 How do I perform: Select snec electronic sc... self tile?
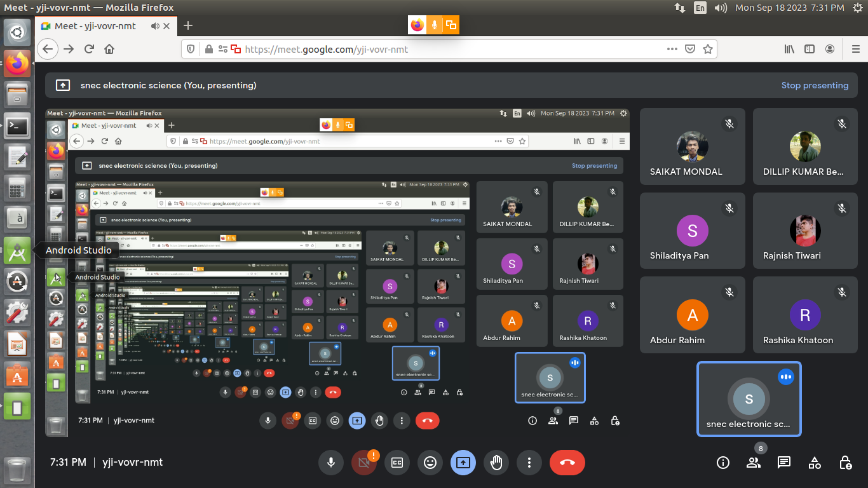point(749,399)
